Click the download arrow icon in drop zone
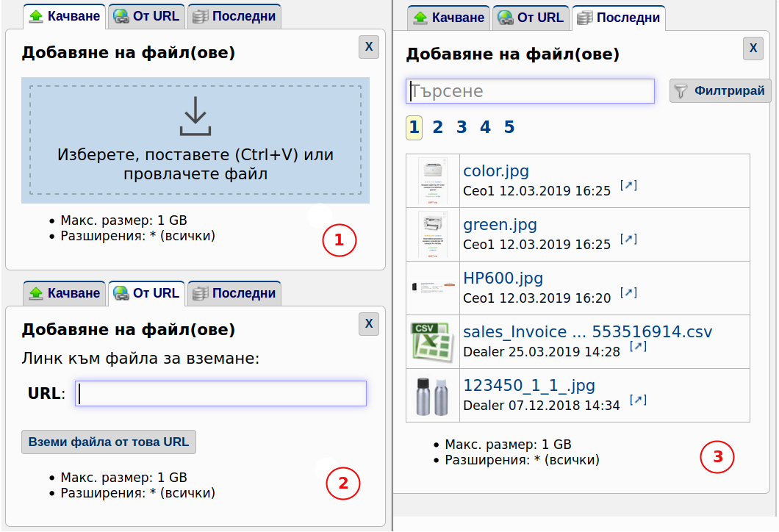779x532 pixels. click(x=195, y=116)
